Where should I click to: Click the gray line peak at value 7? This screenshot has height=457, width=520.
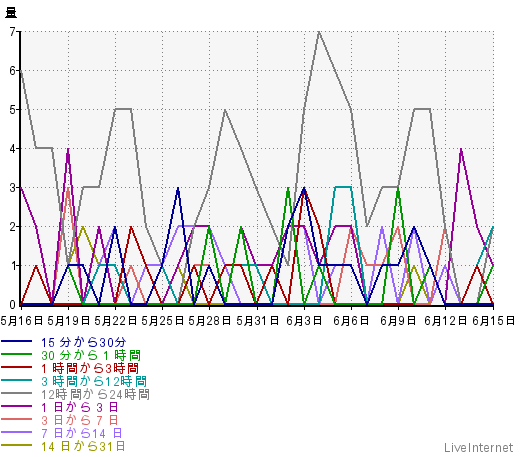[319, 32]
